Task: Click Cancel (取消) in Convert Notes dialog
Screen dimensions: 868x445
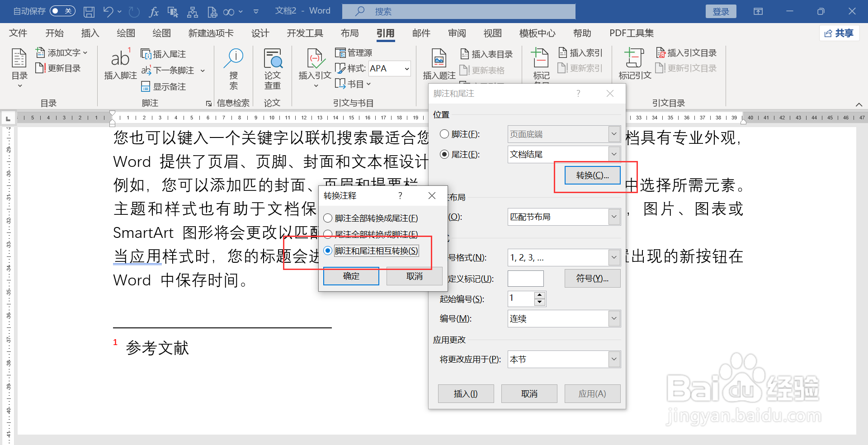Action: (415, 276)
